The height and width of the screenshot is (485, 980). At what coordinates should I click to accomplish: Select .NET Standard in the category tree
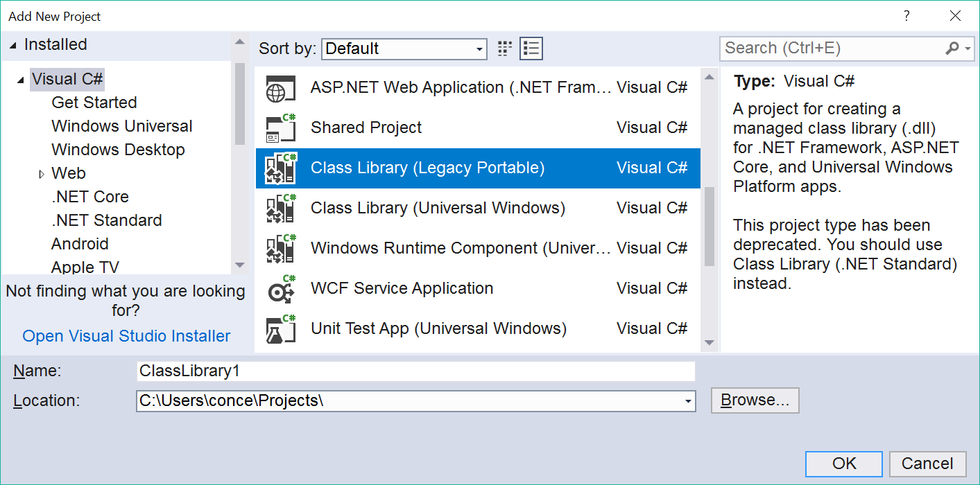[106, 220]
